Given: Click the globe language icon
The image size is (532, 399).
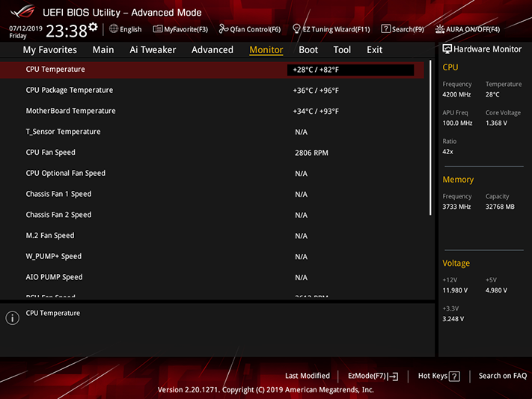Looking at the screenshot, I should 114,29.
